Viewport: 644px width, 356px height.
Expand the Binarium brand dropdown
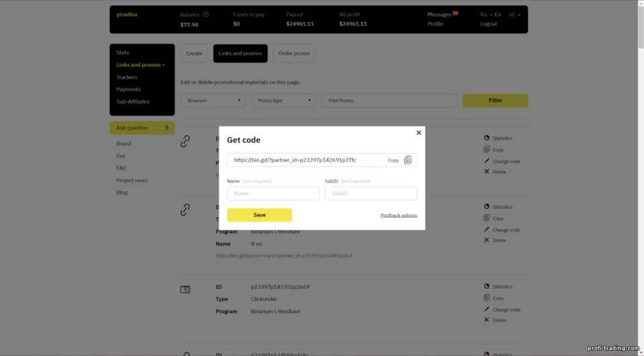[x=213, y=101]
